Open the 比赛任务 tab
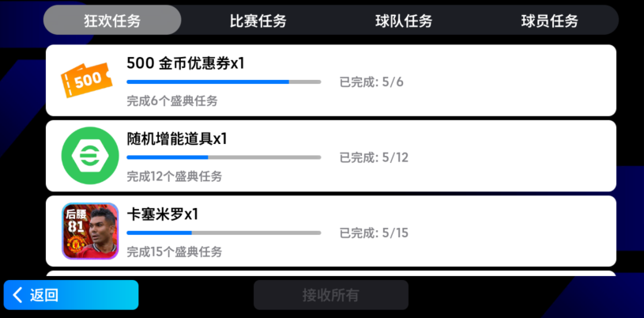Screen dimensions: 644x318 click(258, 21)
